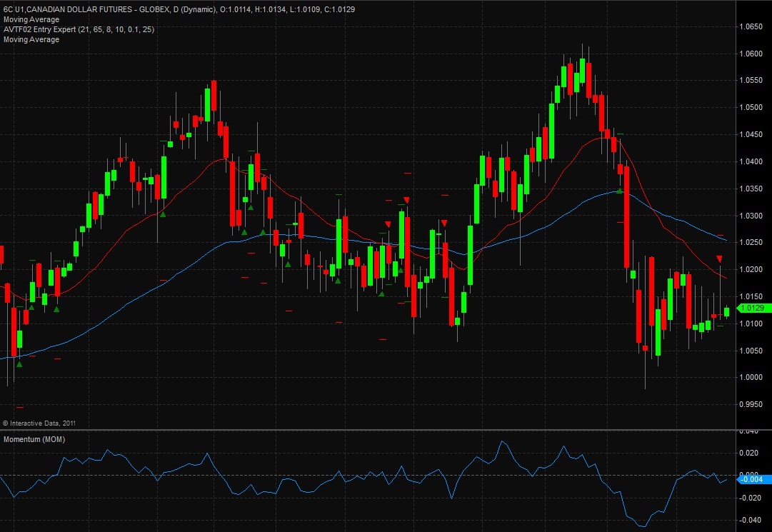772x532 pixels.
Task: Click the 1.0050 price axis label
Action: click(751, 351)
